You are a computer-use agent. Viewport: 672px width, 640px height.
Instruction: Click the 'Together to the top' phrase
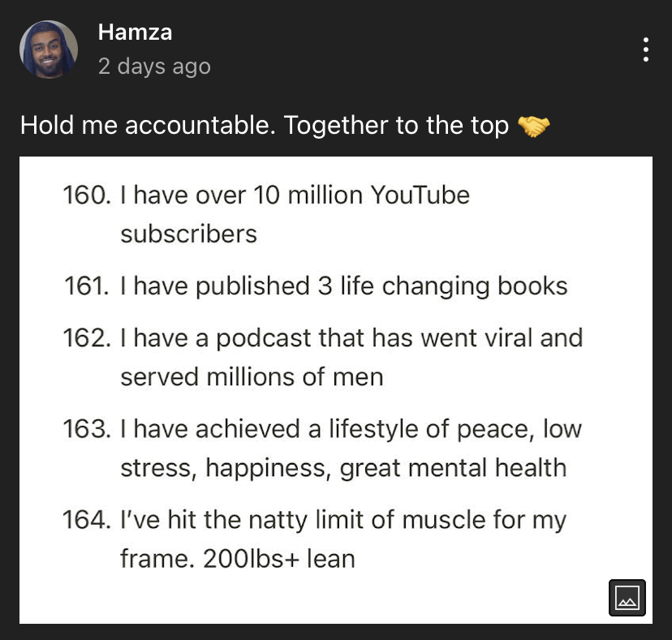pos(396,126)
